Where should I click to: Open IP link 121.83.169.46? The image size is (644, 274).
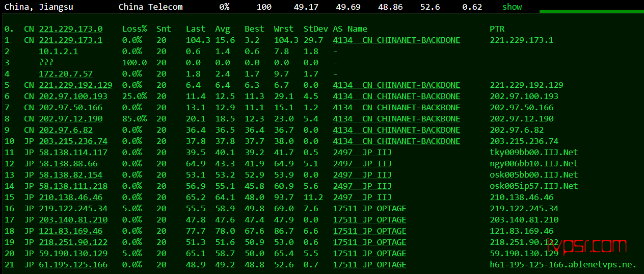tap(71, 231)
